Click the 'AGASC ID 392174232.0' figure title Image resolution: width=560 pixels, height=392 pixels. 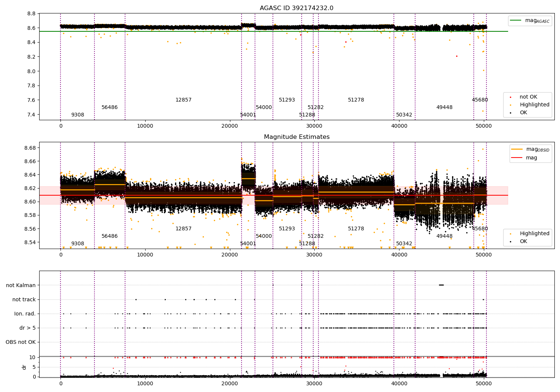296,8
